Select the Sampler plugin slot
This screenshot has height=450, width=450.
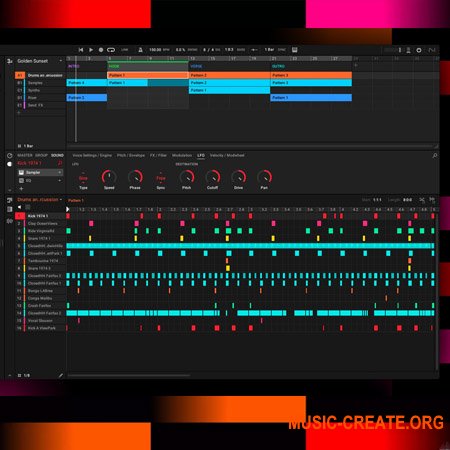click(x=40, y=172)
